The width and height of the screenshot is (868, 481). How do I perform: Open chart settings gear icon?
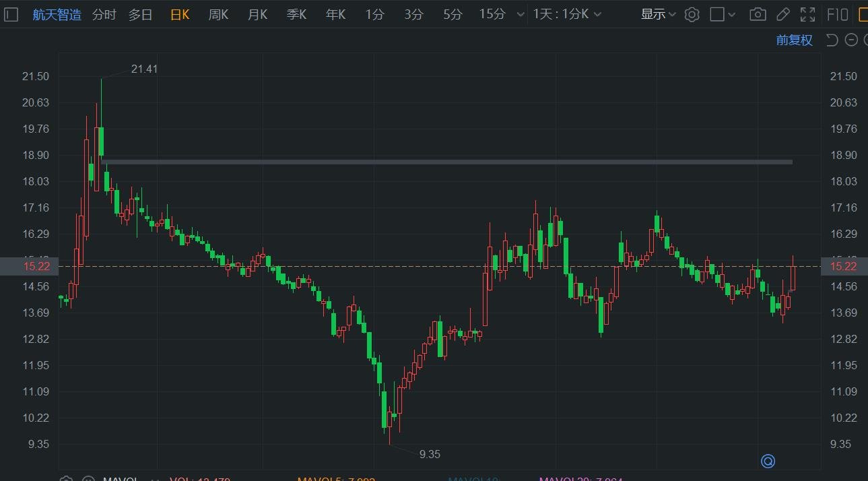pos(692,14)
